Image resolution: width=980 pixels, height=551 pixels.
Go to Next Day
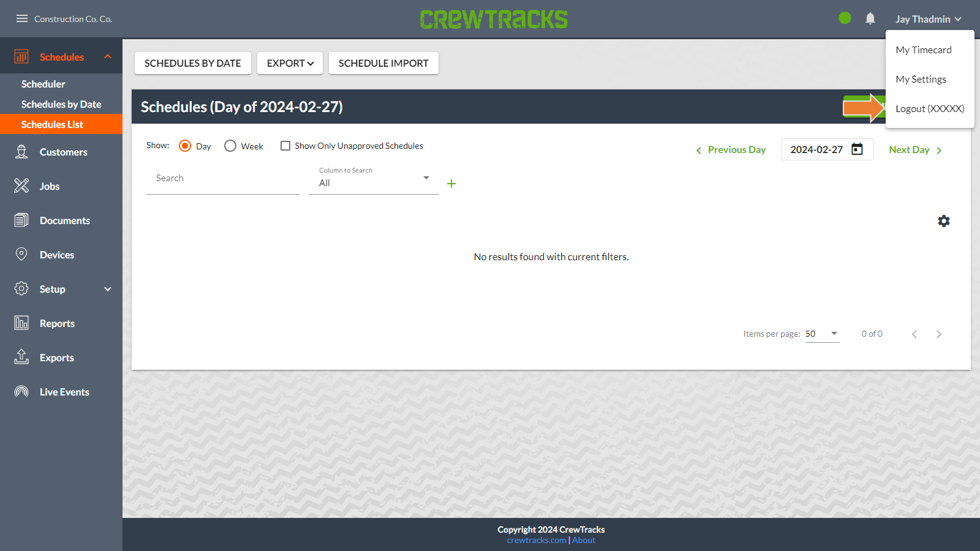[x=916, y=149]
